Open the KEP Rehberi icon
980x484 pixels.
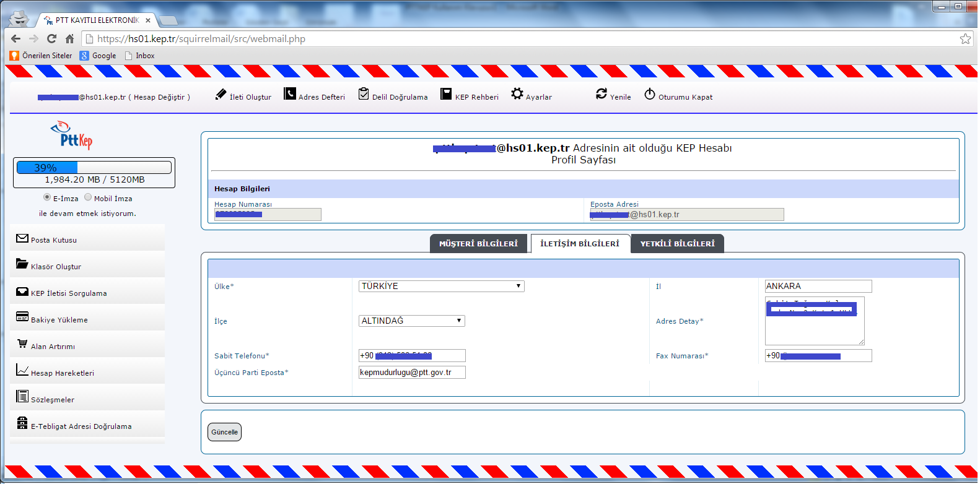coord(446,93)
